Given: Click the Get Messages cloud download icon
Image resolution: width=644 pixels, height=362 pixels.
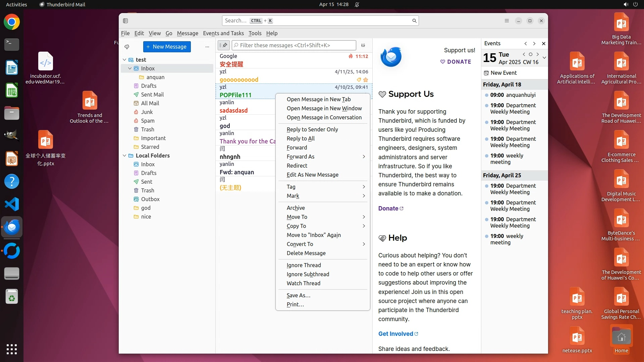Looking at the screenshot, I should click(127, 47).
